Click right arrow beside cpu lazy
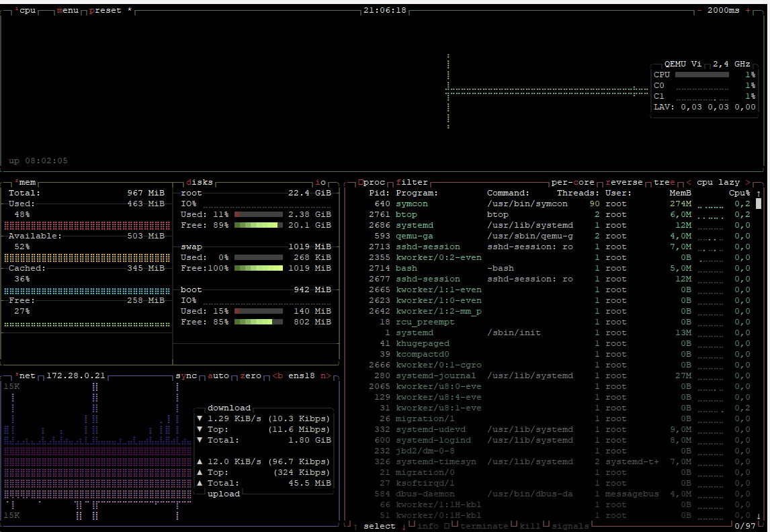The height and width of the screenshot is (532, 770). (748, 182)
